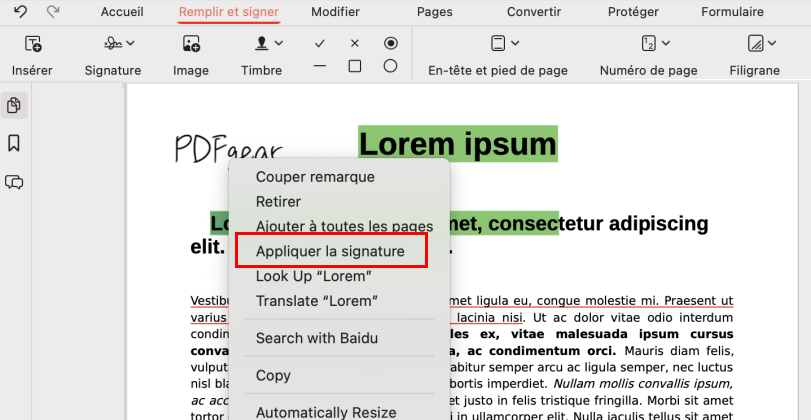Choose Automatically Resize menu entry
This screenshot has height=420, width=811.
point(339,412)
